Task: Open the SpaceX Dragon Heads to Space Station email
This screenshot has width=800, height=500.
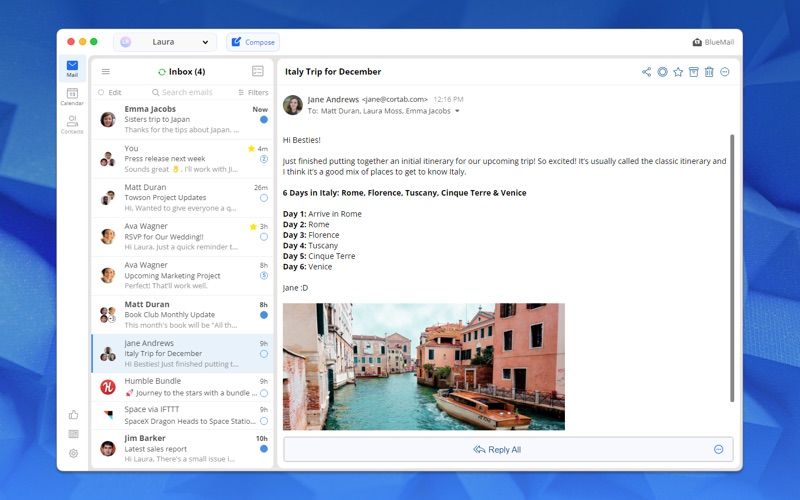Action: [x=183, y=415]
